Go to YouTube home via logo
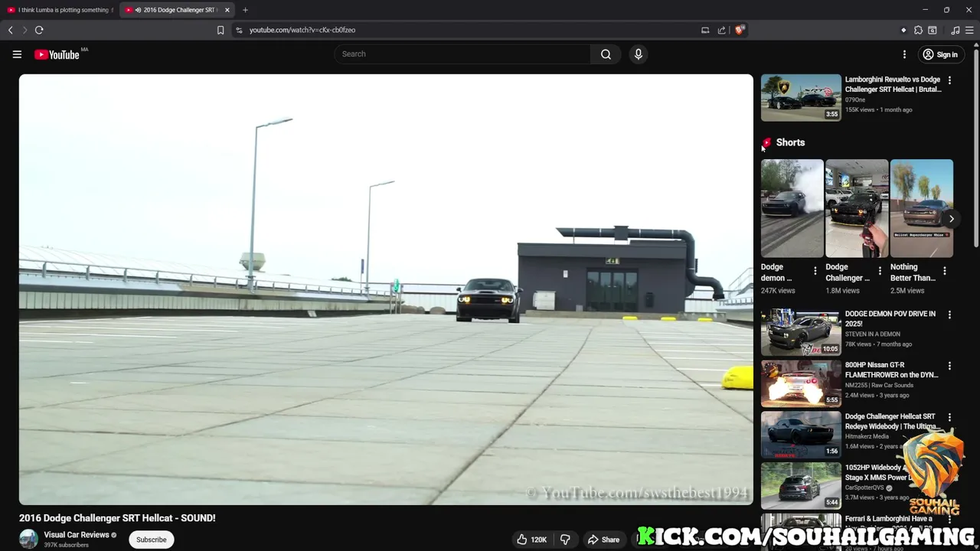The width and height of the screenshot is (980, 551). (x=57, y=54)
